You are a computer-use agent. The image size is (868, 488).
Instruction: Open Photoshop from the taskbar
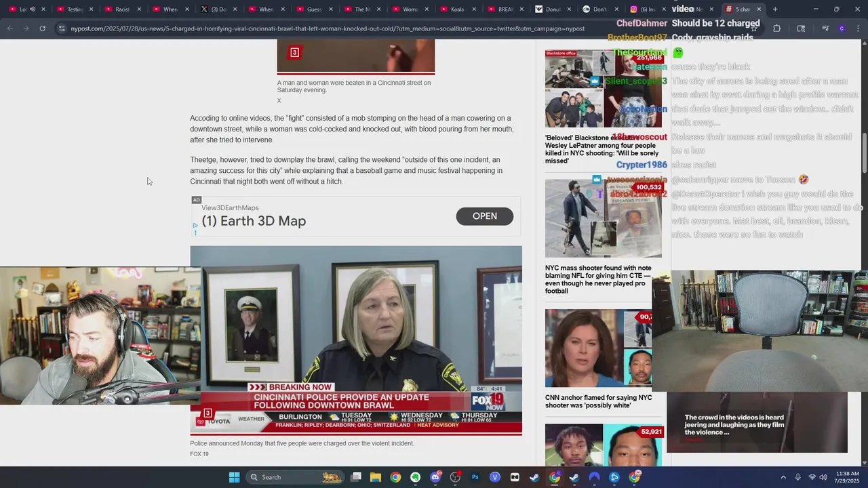475,477
